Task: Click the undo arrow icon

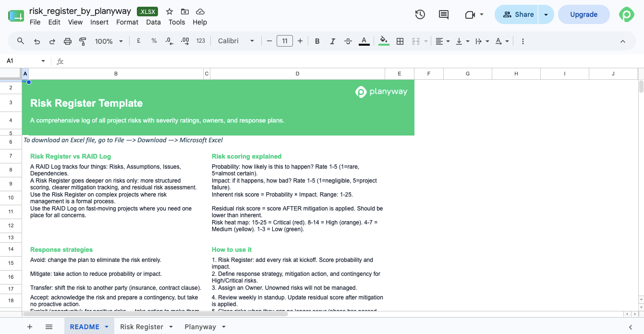Action: (x=37, y=41)
